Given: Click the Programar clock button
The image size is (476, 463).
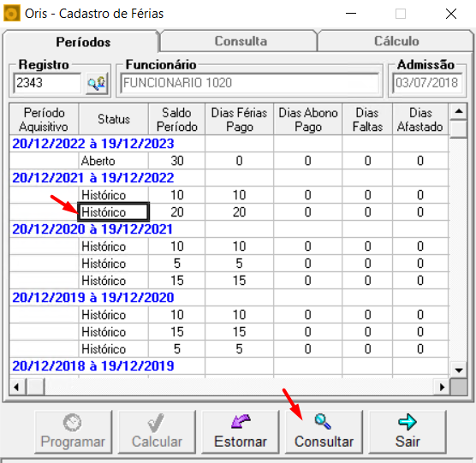Looking at the screenshot, I should point(73,431).
